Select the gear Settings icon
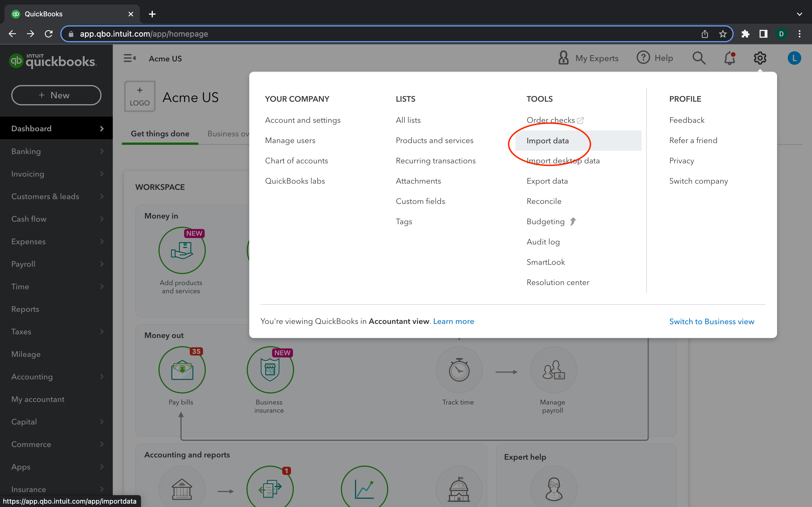 760,58
